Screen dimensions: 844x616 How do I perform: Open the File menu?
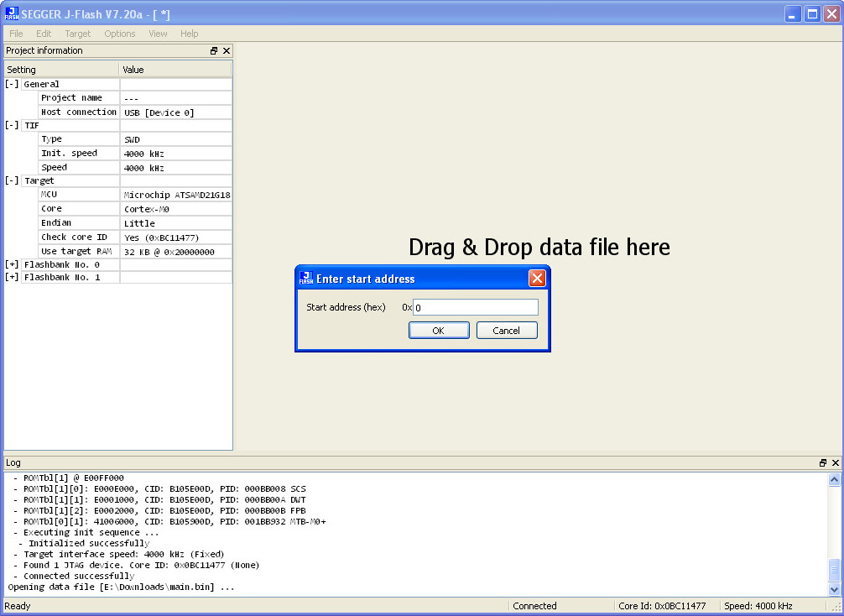click(x=16, y=34)
